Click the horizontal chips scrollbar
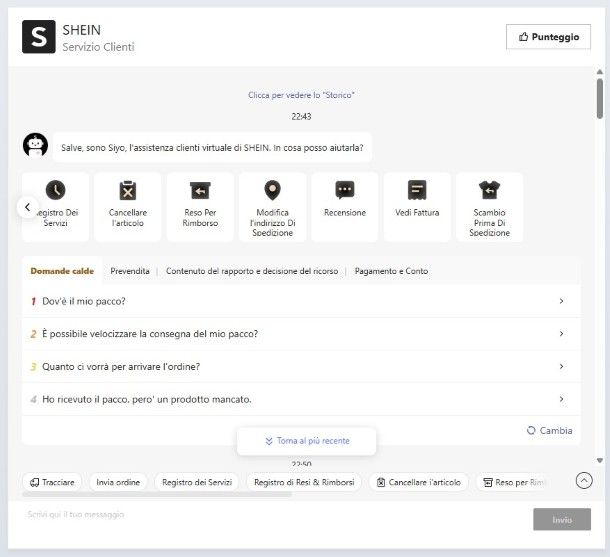610x557 pixels. [157, 494]
